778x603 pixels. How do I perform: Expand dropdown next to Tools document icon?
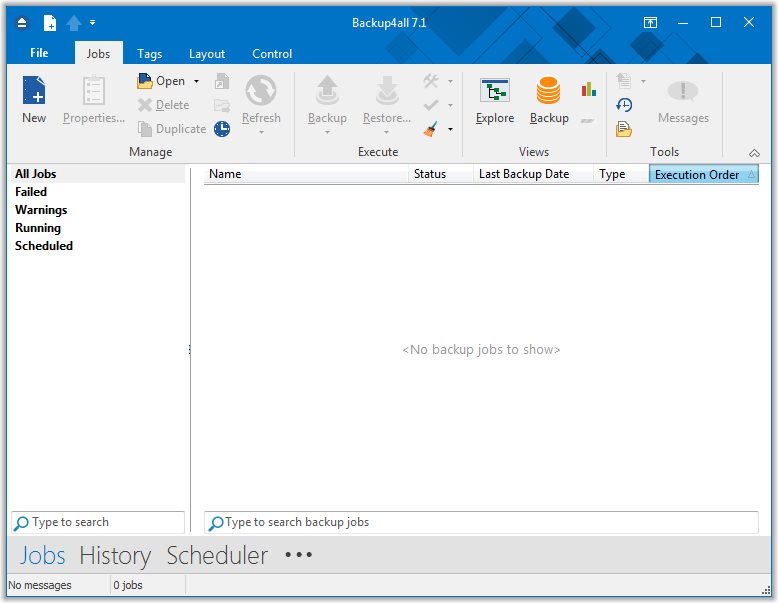coord(643,81)
